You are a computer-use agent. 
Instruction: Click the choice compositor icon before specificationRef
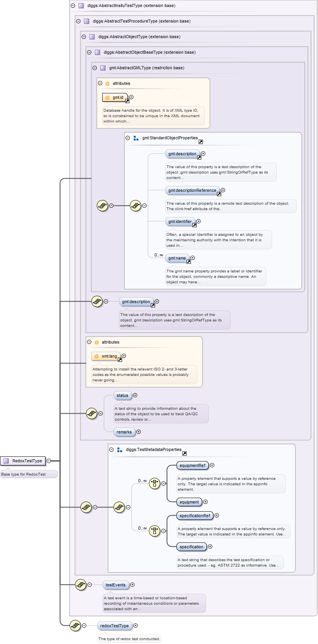[x=154, y=531]
